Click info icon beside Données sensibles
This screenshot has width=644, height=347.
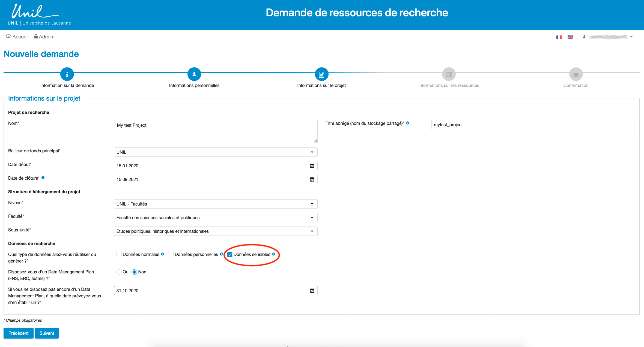[x=274, y=254]
